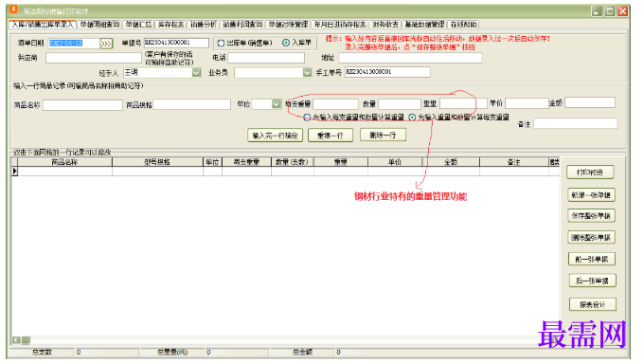Focus the 数量 input field

coord(400,103)
